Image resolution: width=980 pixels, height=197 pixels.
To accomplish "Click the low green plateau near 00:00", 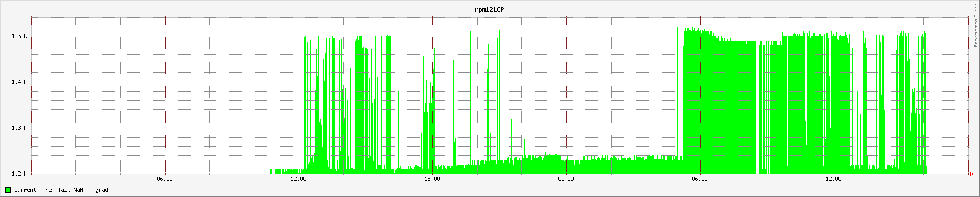I will 566,166.
